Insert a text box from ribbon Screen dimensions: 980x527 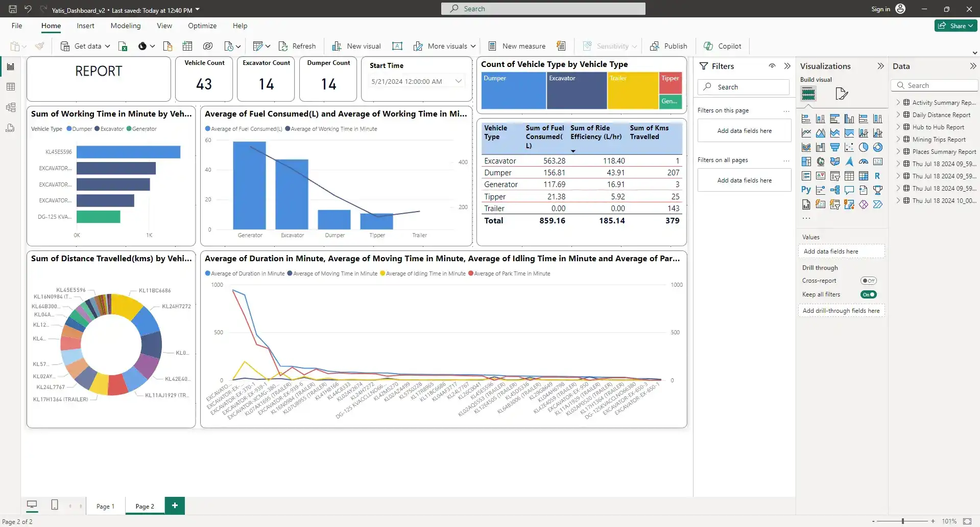397,47
